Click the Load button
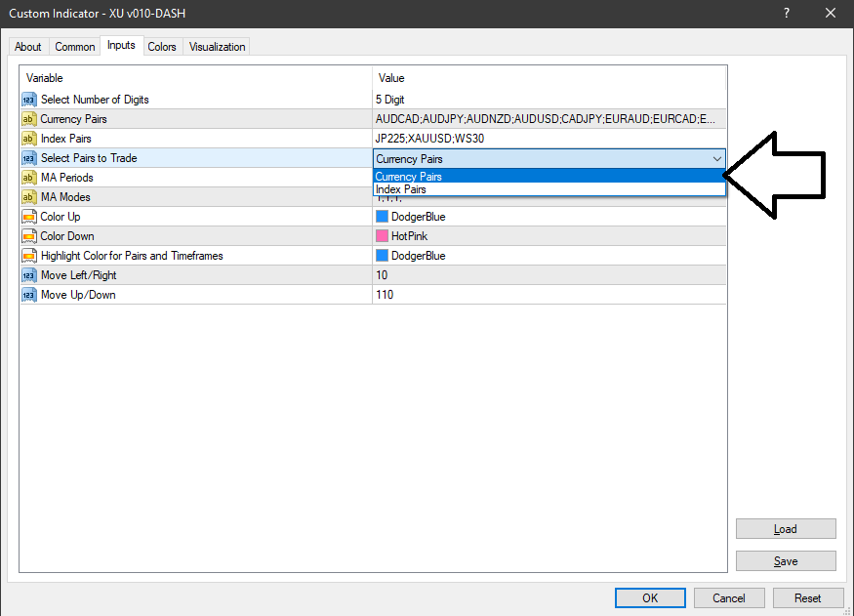Viewport: 854px width, 616px height. pos(786,529)
